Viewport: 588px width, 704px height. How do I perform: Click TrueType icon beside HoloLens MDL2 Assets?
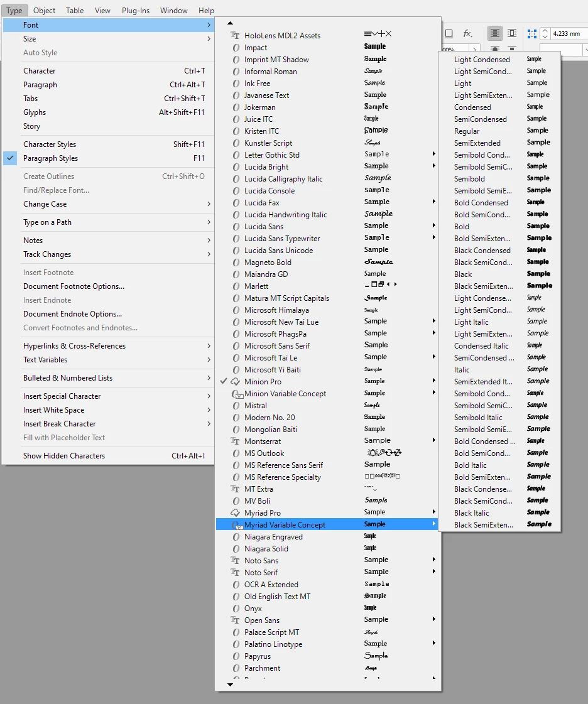(x=235, y=35)
